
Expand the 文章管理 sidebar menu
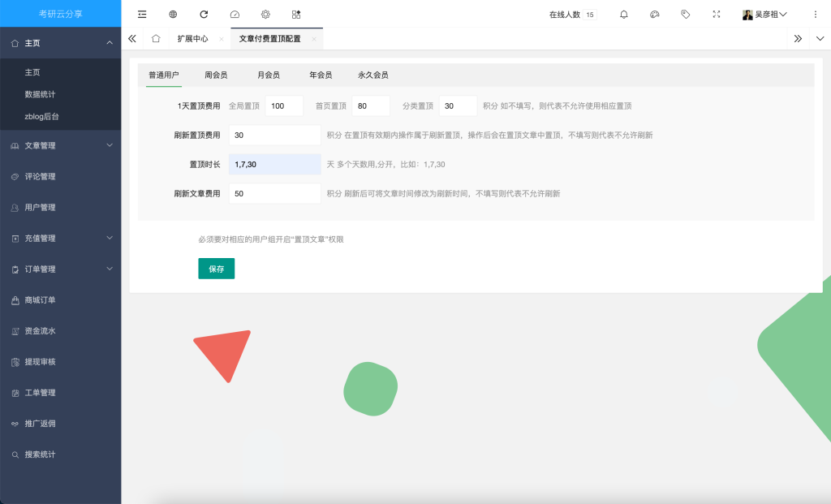point(61,146)
